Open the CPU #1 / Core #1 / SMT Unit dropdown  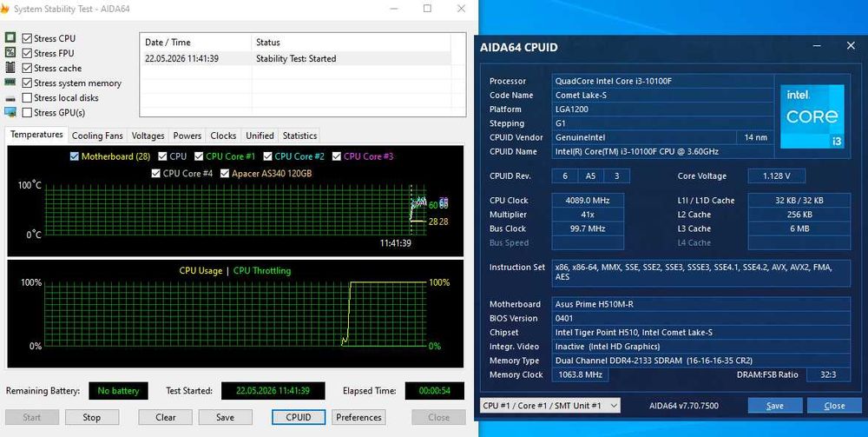click(x=550, y=406)
